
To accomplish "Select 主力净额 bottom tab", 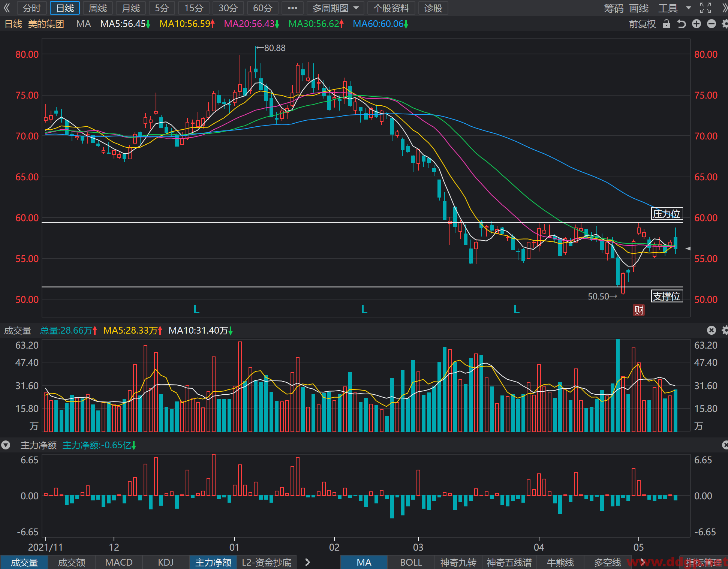I will [213, 562].
